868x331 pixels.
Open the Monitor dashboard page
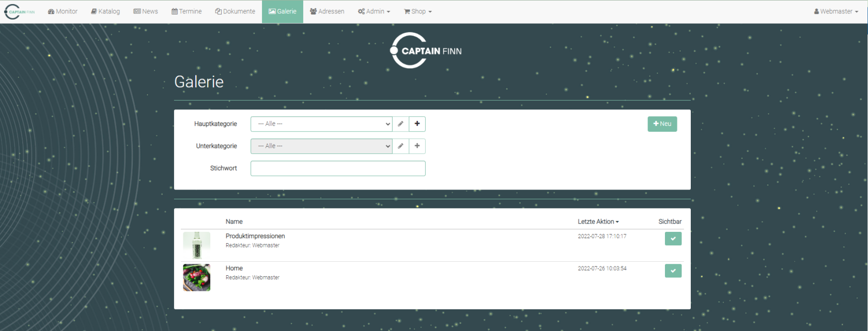(x=63, y=11)
